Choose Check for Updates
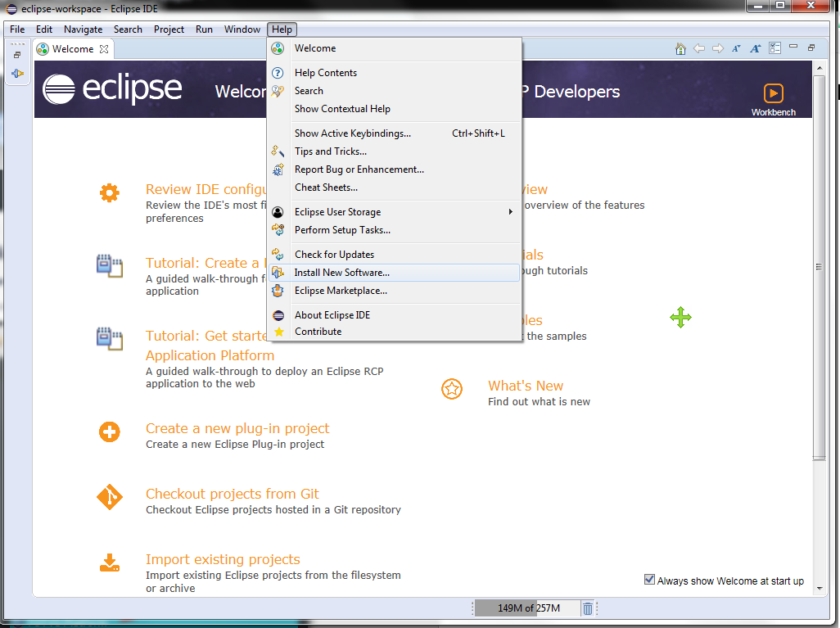 [x=395, y=255]
